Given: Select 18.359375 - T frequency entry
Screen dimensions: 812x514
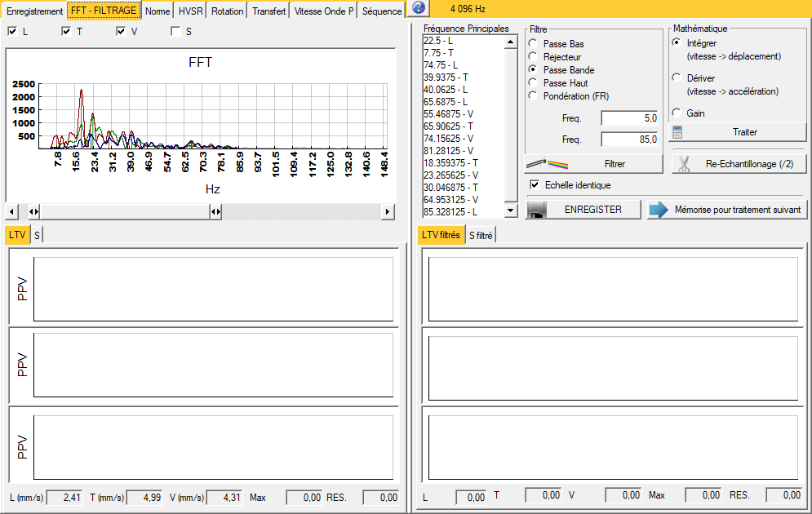Looking at the screenshot, I should click(x=450, y=163).
